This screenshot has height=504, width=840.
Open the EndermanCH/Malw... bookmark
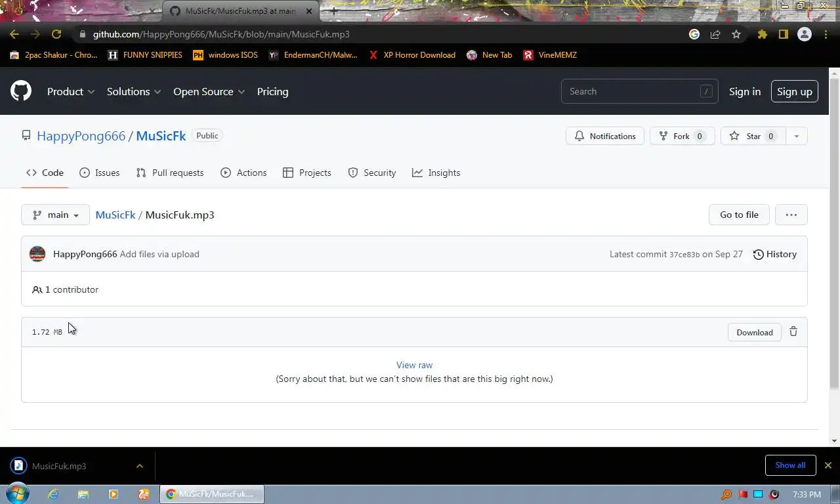point(313,55)
